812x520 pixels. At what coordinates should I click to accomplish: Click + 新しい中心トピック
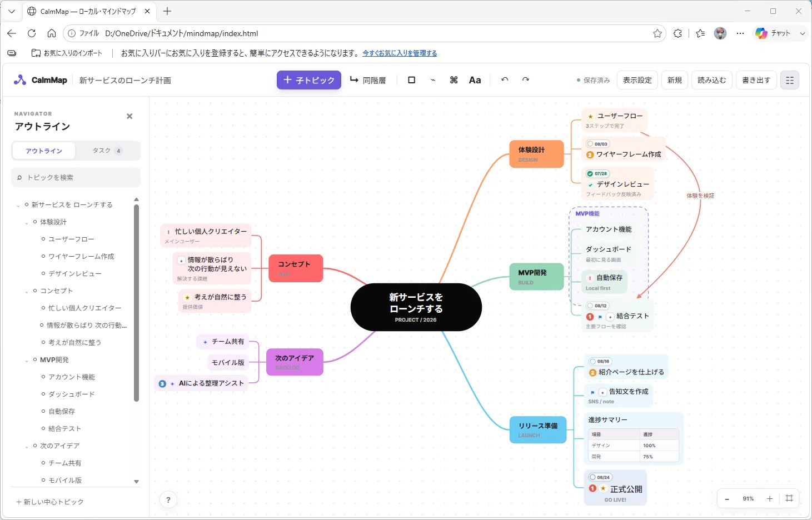pos(50,502)
